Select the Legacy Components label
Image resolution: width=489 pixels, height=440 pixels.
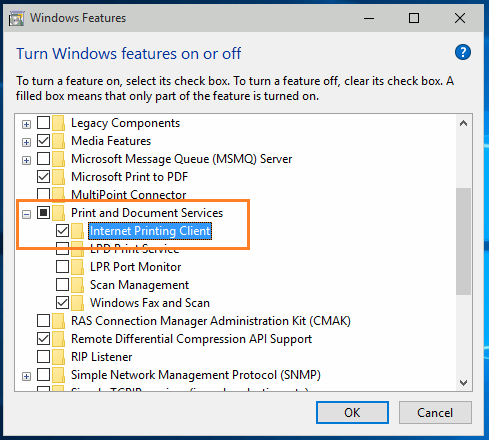[125, 123]
